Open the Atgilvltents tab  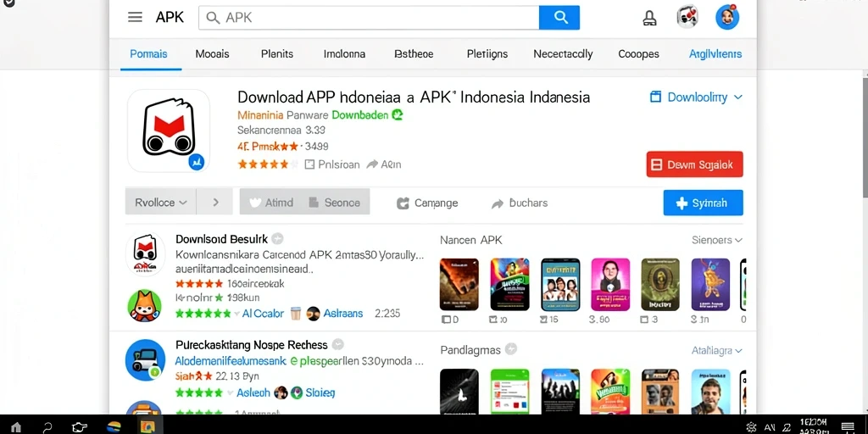pyautogui.click(x=715, y=54)
